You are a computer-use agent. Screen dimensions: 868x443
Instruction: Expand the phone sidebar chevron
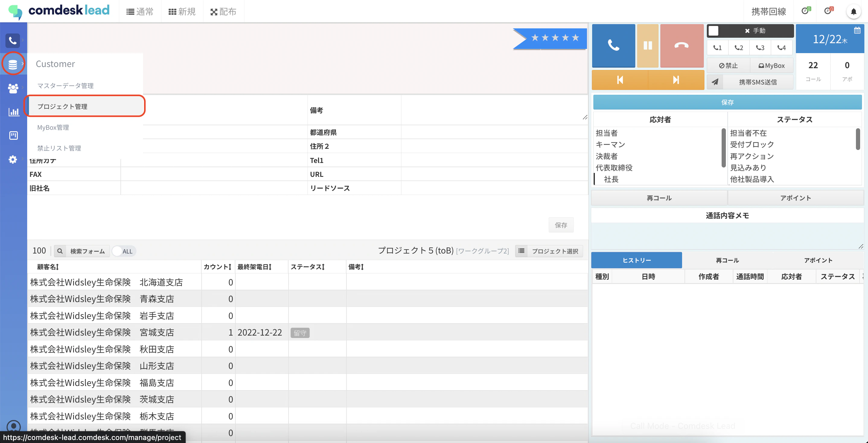point(23,40)
